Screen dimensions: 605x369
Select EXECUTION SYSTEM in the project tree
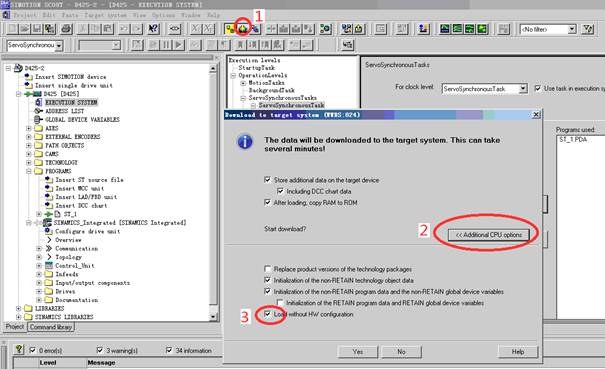click(71, 102)
